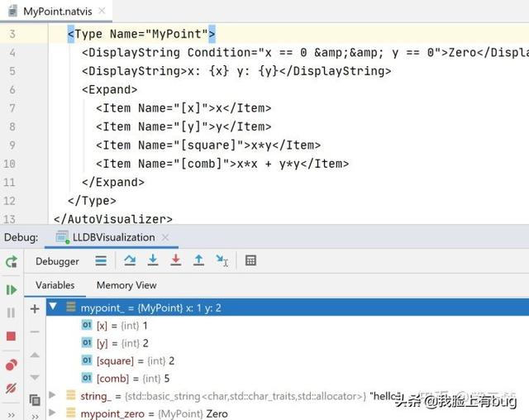The image size is (529, 420).
Task: Click the Rerun debug session icon
Action: pyautogui.click(x=12, y=262)
